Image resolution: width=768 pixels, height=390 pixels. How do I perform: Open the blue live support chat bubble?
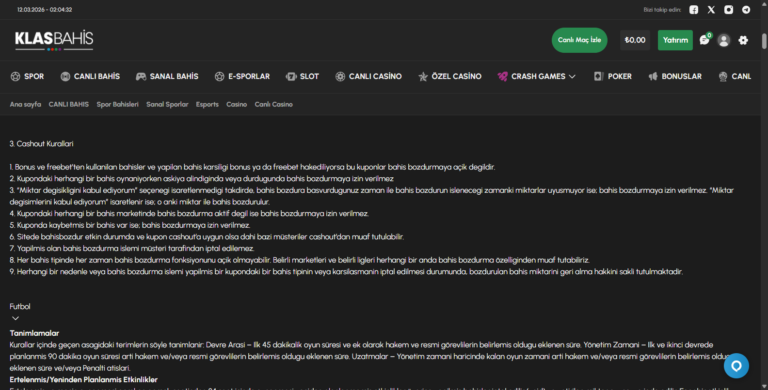tap(736, 366)
